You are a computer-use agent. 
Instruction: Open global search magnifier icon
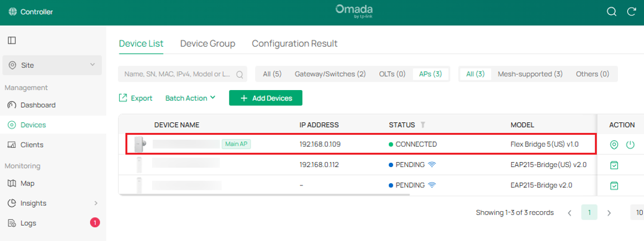coord(612,11)
